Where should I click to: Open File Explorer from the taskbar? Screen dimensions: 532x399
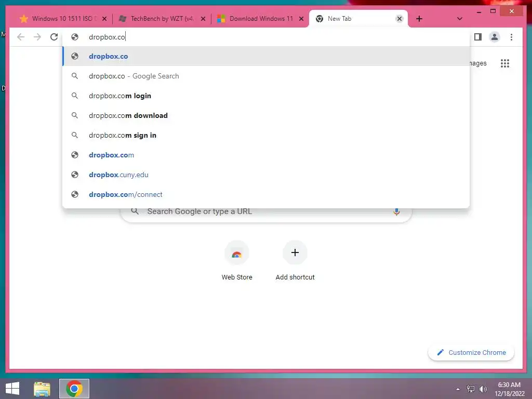(42, 389)
